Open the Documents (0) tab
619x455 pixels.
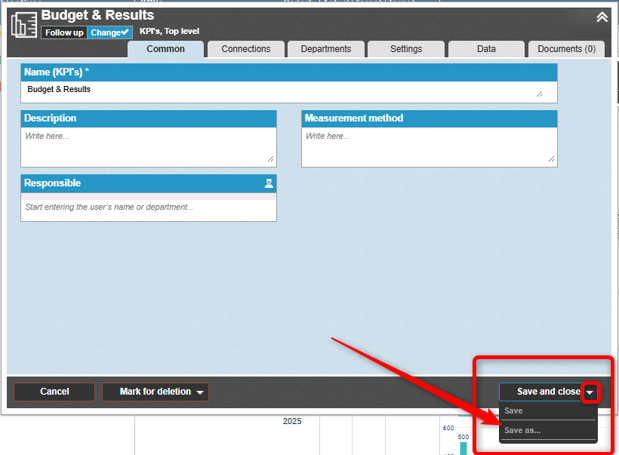566,49
